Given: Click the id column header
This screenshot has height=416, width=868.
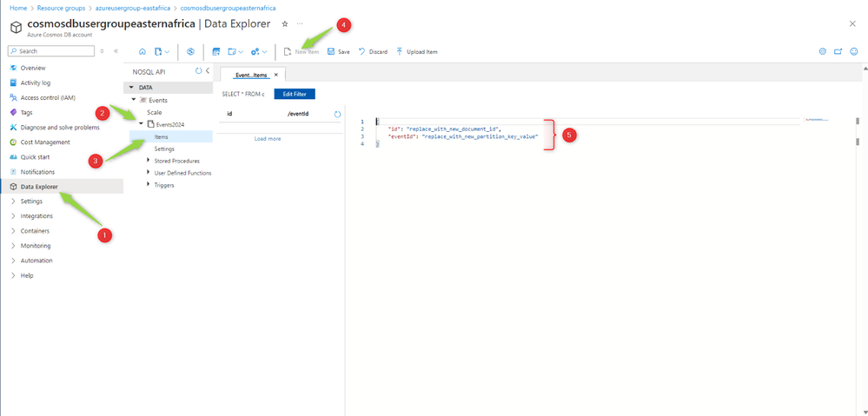Looking at the screenshot, I should pyautogui.click(x=229, y=114).
